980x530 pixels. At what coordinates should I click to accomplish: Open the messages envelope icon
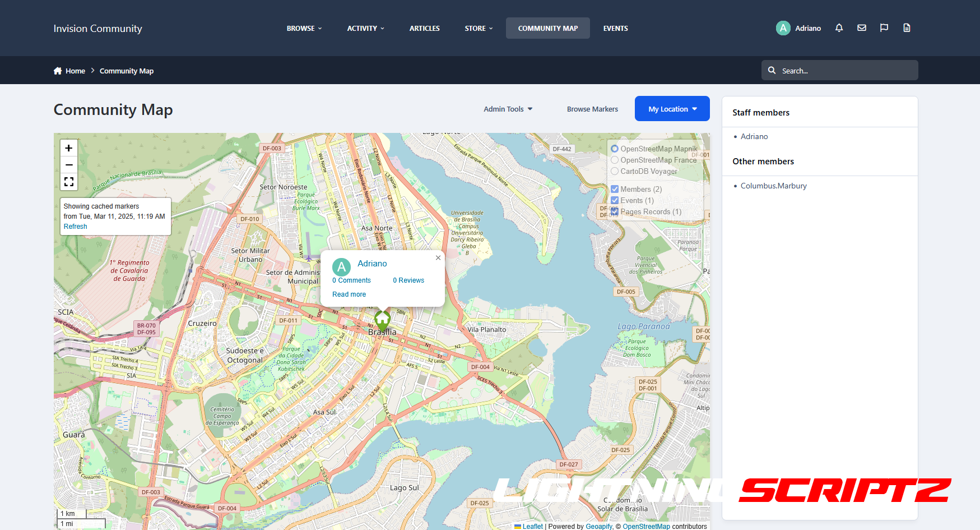pos(862,28)
